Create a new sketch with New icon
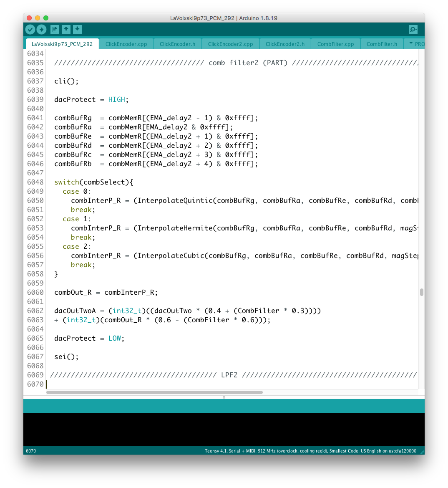This screenshot has width=448, height=488. pos(55,29)
